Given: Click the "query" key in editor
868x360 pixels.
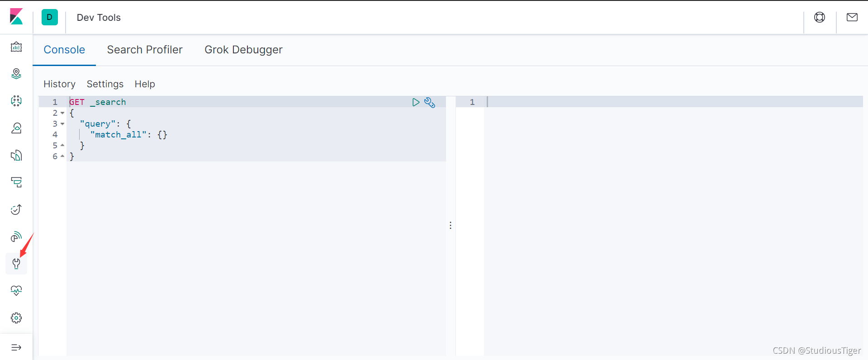Looking at the screenshot, I should [98, 124].
